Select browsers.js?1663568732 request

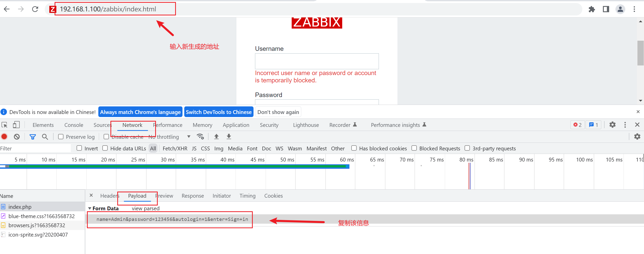tap(42, 225)
